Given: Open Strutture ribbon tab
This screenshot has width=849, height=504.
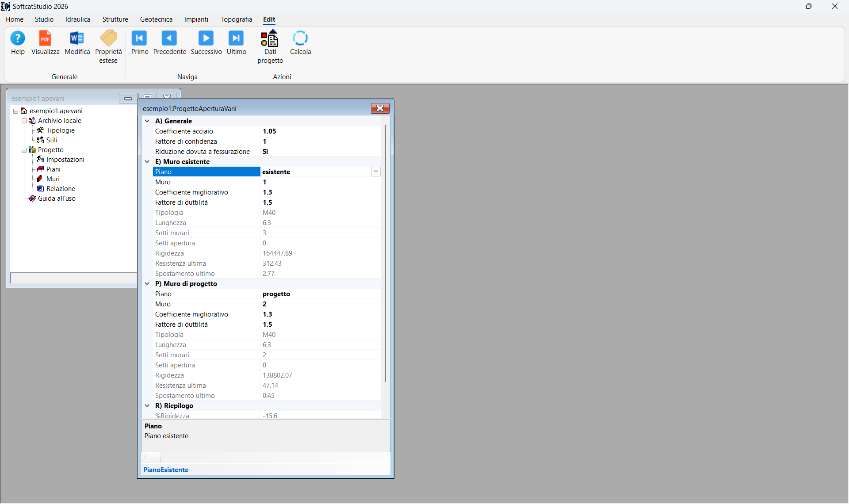Looking at the screenshot, I should (x=115, y=19).
